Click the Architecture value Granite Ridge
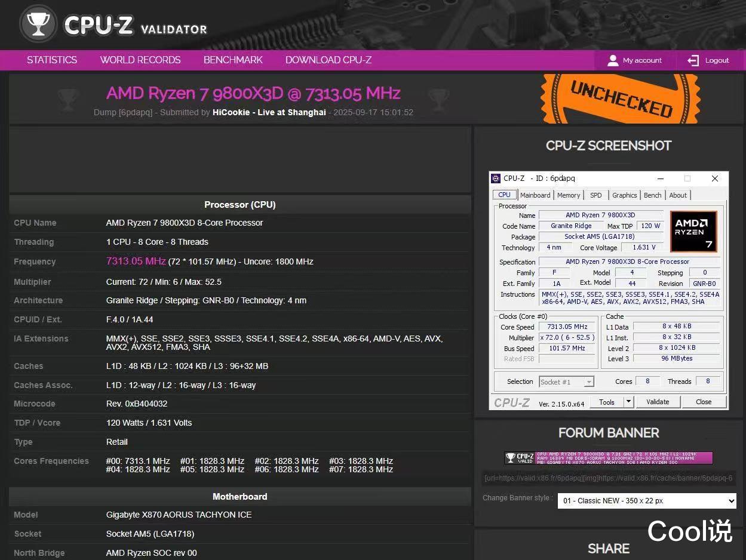 pos(206,300)
